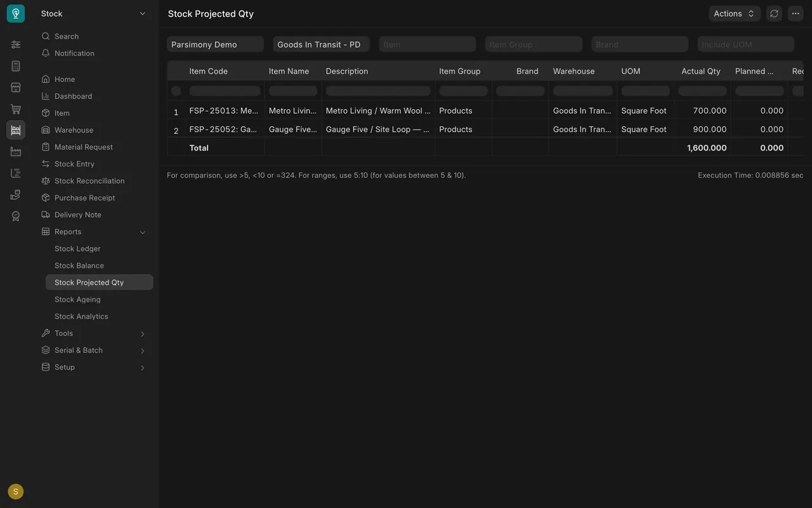This screenshot has width=812, height=508.
Task: Open the projects gantt chart icon
Action: [x=16, y=173]
